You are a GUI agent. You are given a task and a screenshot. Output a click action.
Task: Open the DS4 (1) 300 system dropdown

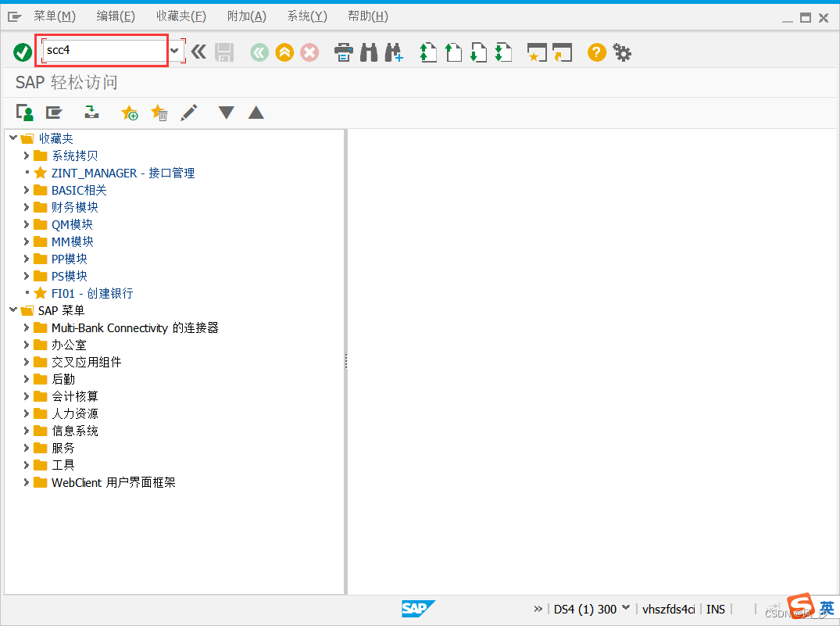(625, 608)
